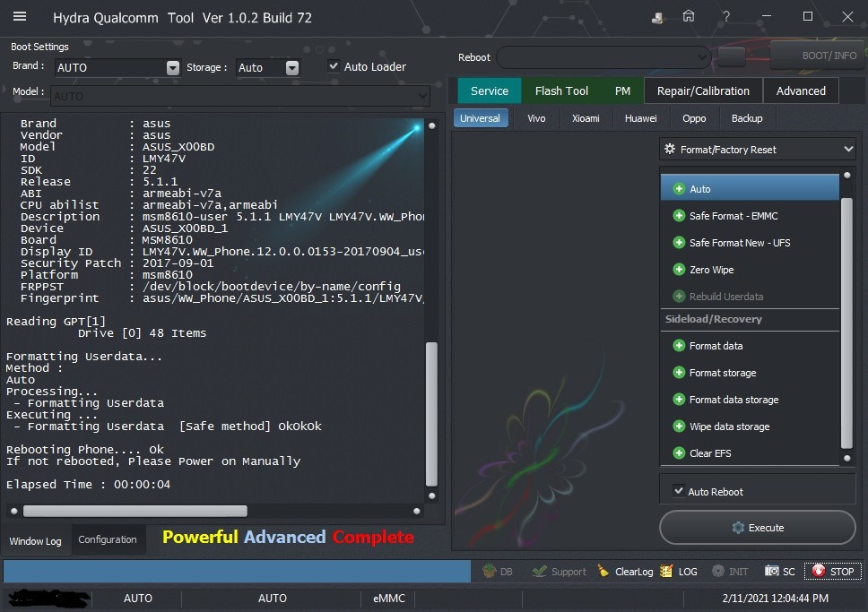
Task: Switch to the Window Log tab
Action: [36, 540]
